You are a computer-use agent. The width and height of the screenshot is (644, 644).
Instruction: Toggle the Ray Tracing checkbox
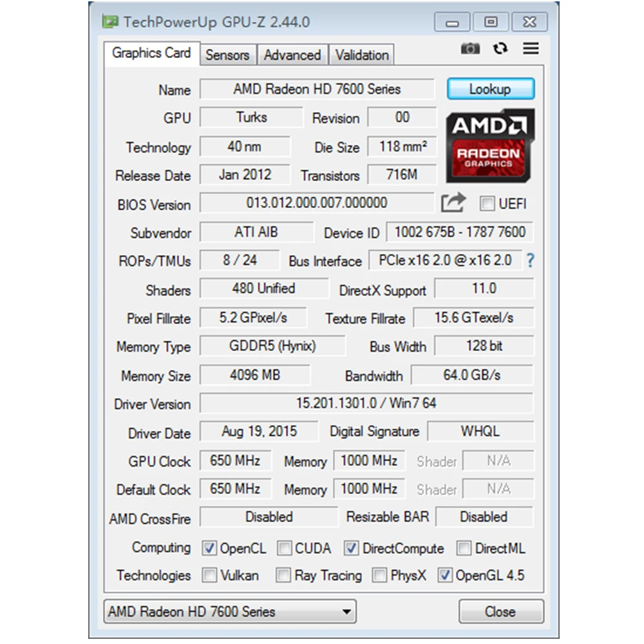[283, 575]
